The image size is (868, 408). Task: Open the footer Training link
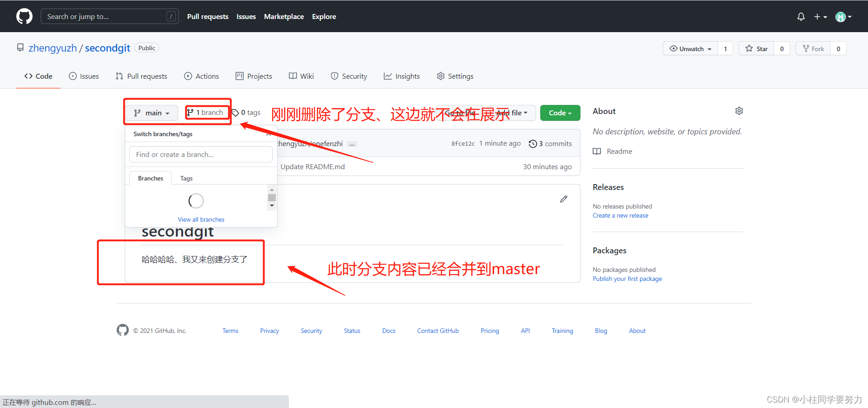pos(562,331)
